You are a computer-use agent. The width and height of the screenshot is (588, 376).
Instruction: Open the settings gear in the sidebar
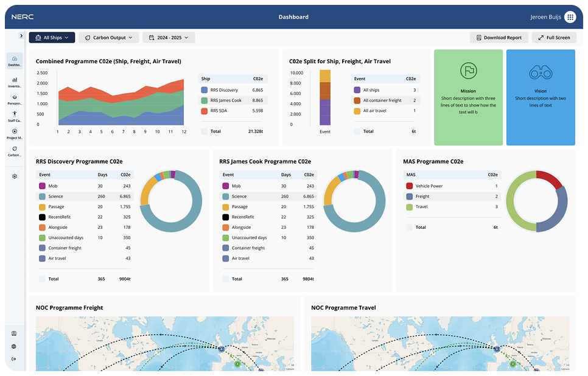tap(13, 176)
